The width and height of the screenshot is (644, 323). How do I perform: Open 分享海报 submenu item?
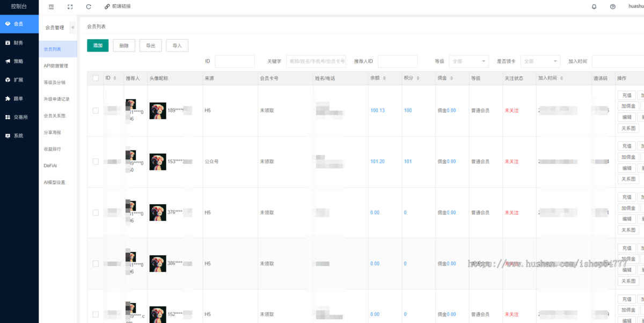coord(58,132)
